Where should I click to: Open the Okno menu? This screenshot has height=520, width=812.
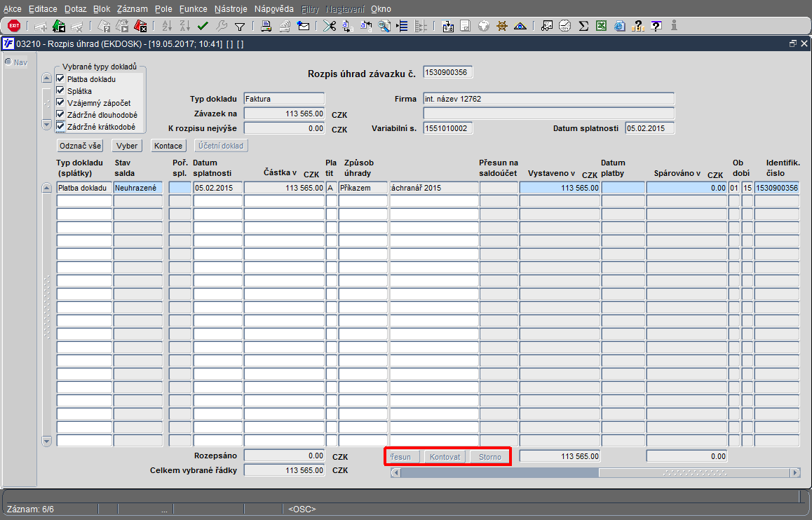click(381, 9)
